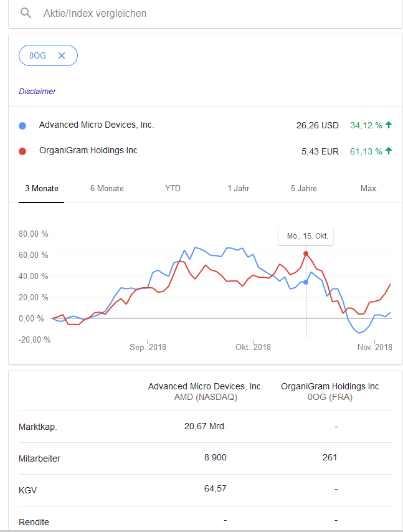Click the red OrganiGram legend dot

(22, 151)
